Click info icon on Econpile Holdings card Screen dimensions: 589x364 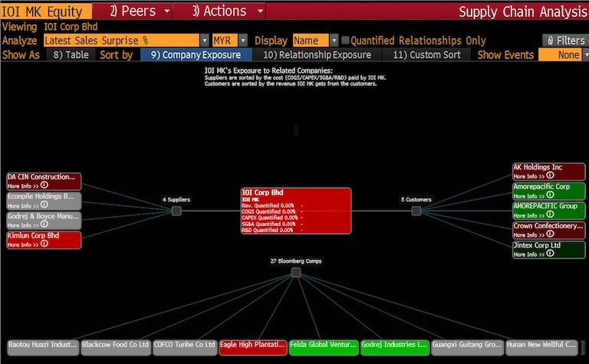[x=44, y=205]
